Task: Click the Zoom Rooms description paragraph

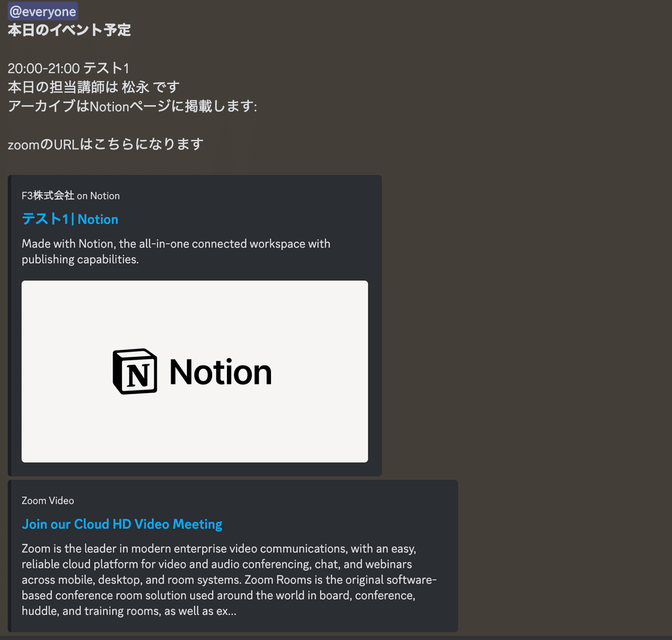Action: (x=228, y=580)
